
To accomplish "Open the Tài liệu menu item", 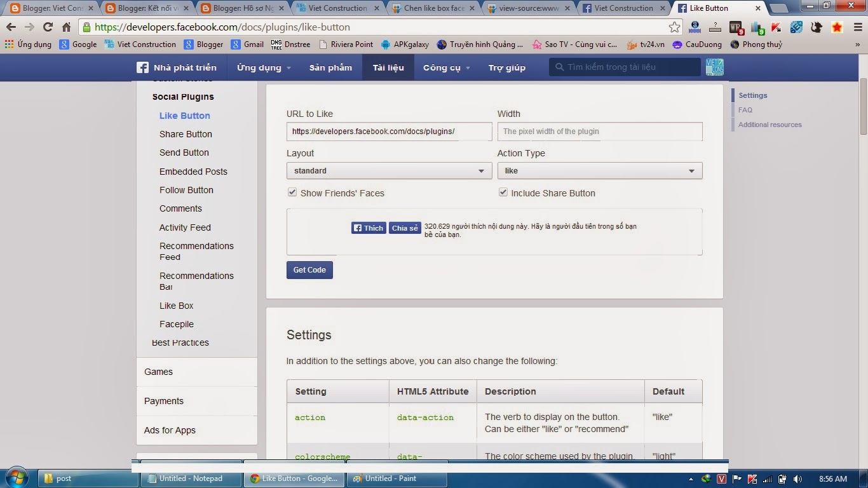I will click(x=388, y=67).
